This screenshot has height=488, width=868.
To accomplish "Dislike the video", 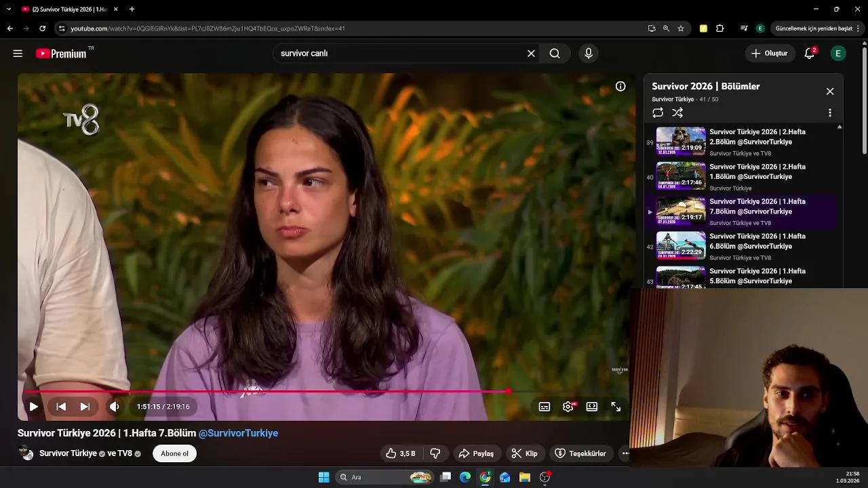I will pyautogui.click(x=435, y=453).
